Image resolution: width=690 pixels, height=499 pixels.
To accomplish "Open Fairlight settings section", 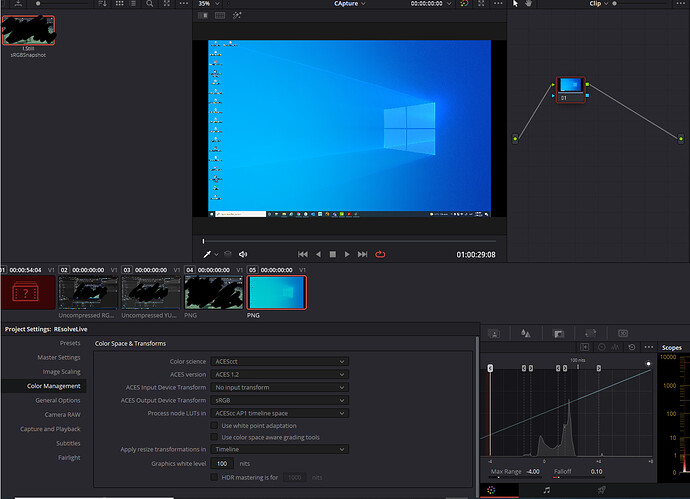I will coord(69,458).
